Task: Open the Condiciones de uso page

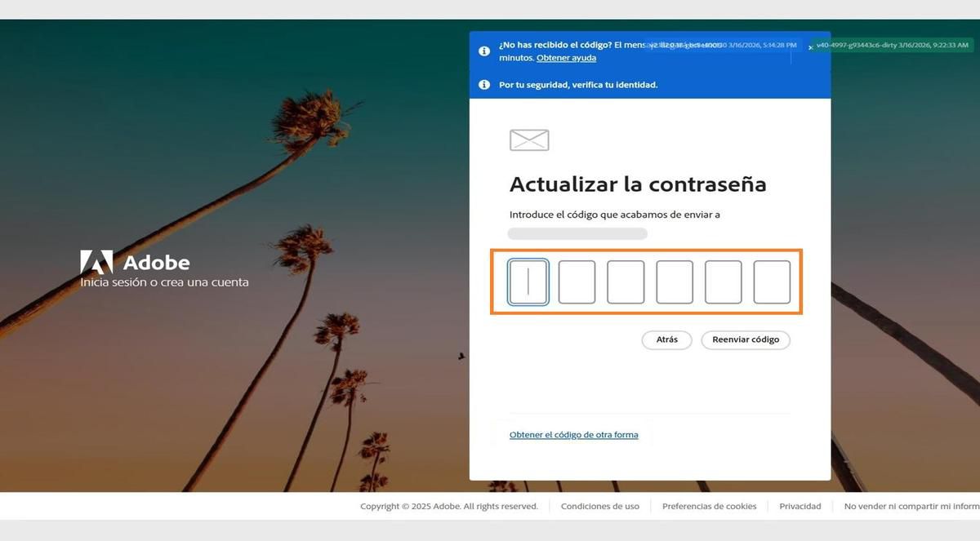Action: click(599, 506)
